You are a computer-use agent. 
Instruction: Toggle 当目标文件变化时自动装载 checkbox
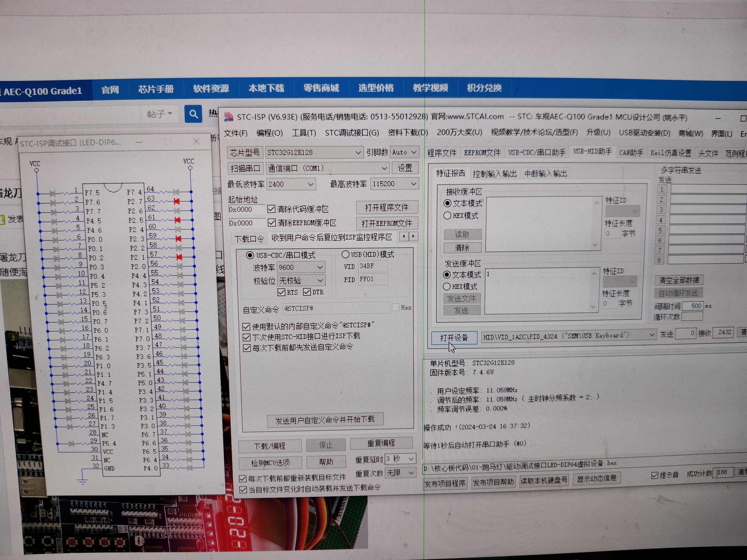(x=243, y=489)
